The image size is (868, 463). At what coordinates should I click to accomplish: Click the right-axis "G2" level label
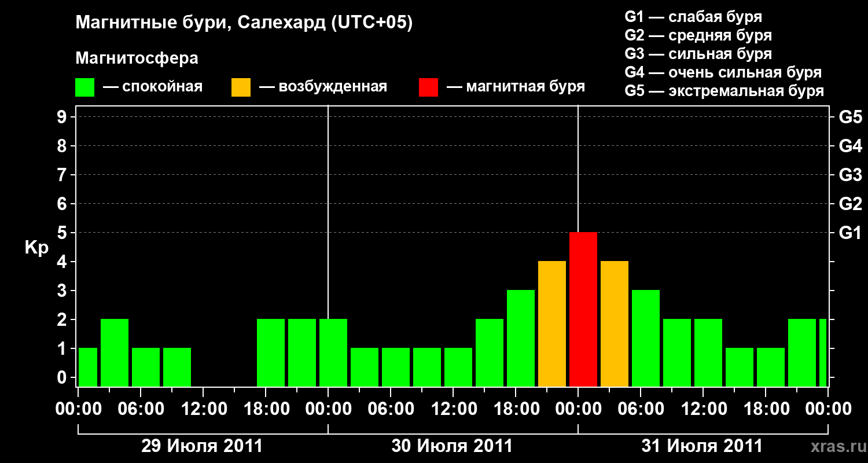click(850, 204)
